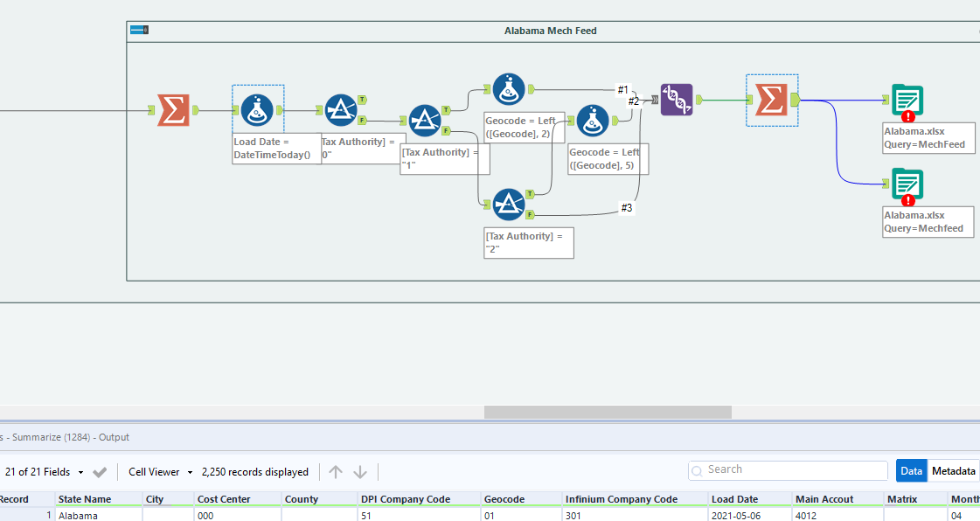Viewport: 980px width, 521px height.
Task: Select the Filter tool for Tax Authority "0"
Action: (x=341, y=111)
